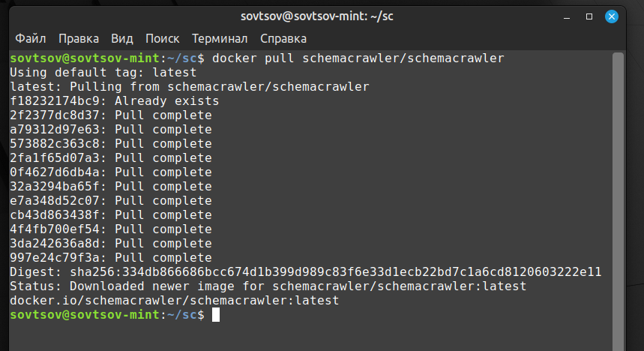Click the docker pull schemacrawler command text

[358, 58]
